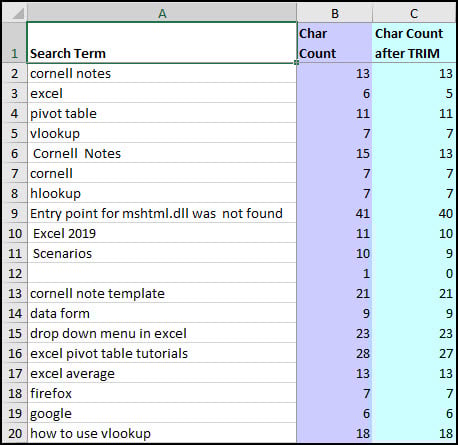Select column A header
The height and width of the screenshot is (445, 458).
(162, 13)
